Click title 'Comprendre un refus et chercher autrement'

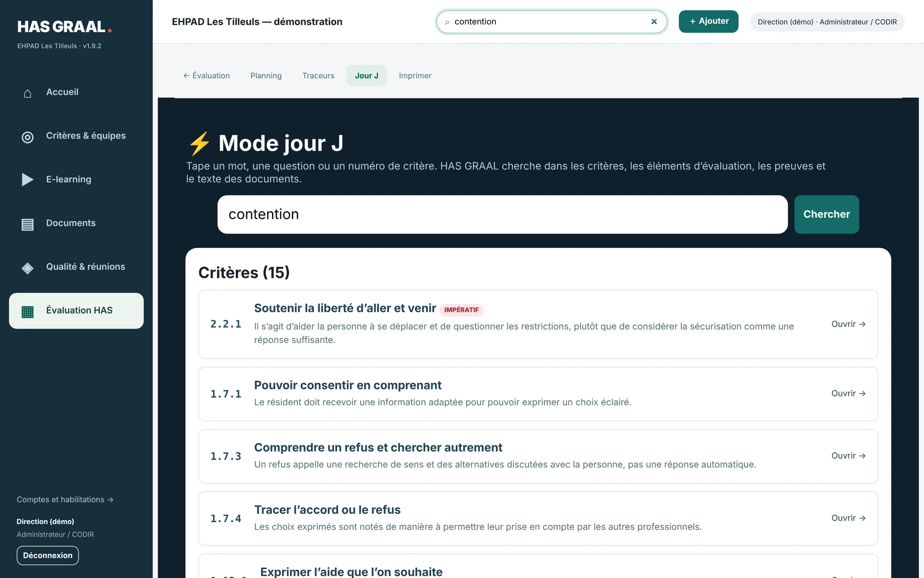pyautogui.click(x=378, y=448)
